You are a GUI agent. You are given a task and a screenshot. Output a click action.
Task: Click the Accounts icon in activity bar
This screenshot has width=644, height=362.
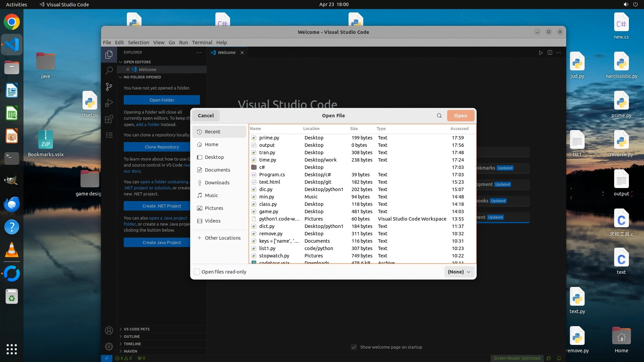click(x=109, y=330)
